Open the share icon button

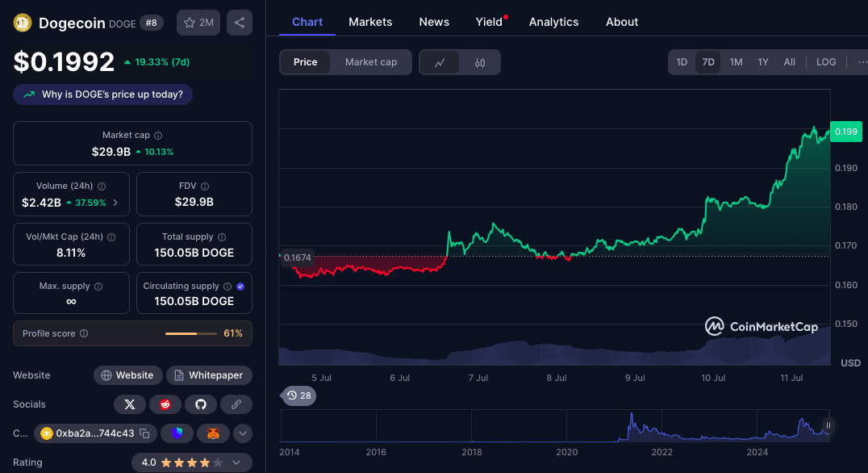[x=240, y=23]
